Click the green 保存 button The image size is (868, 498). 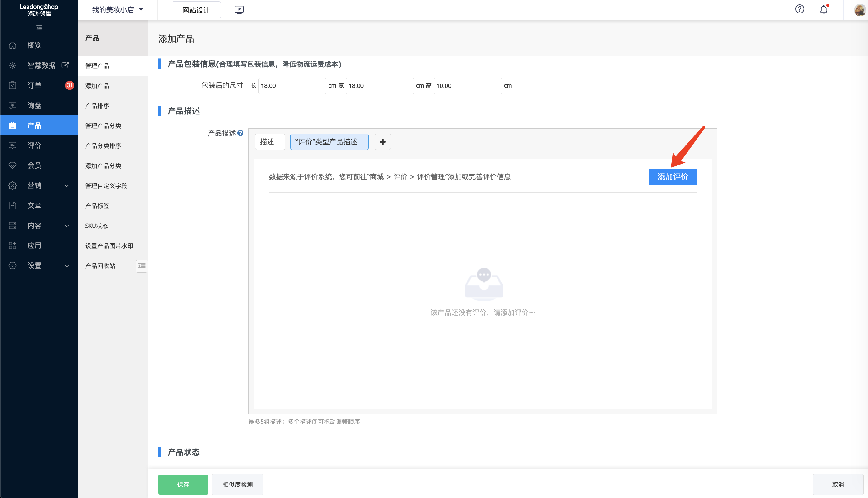pyautogui.click(x=183, y=484)
